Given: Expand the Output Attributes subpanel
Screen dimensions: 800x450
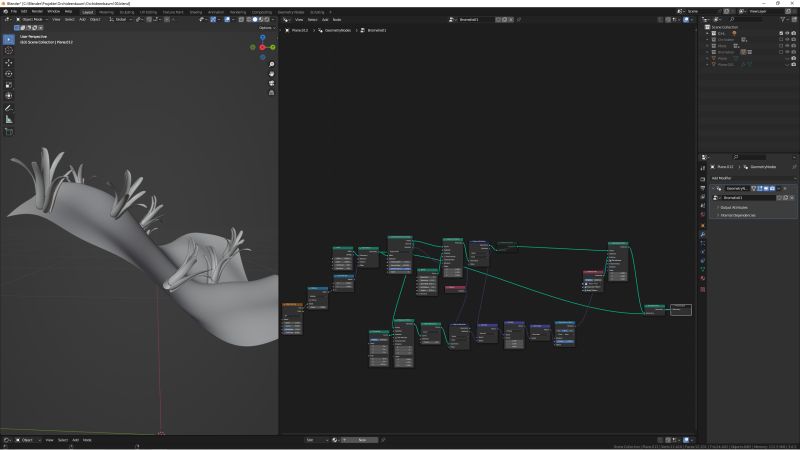Looking at the screenshot, I should (733, 207).
